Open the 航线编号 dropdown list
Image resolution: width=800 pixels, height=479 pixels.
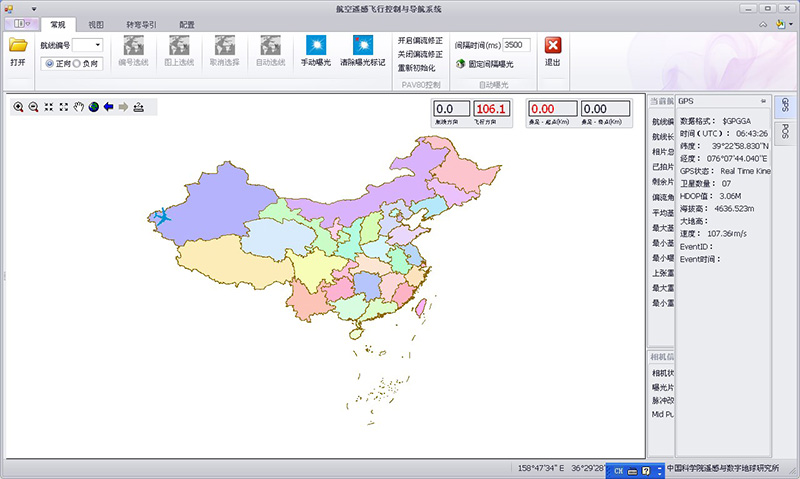click(96, 45)
